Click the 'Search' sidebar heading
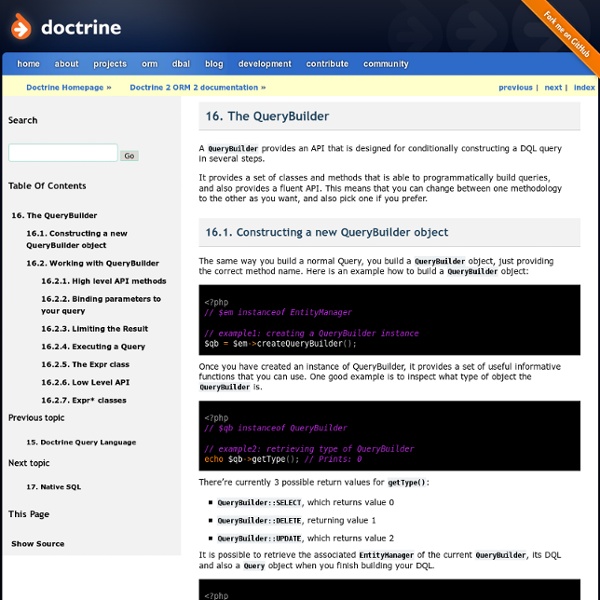This screenshot has height=600, width=600. point(23,120)
